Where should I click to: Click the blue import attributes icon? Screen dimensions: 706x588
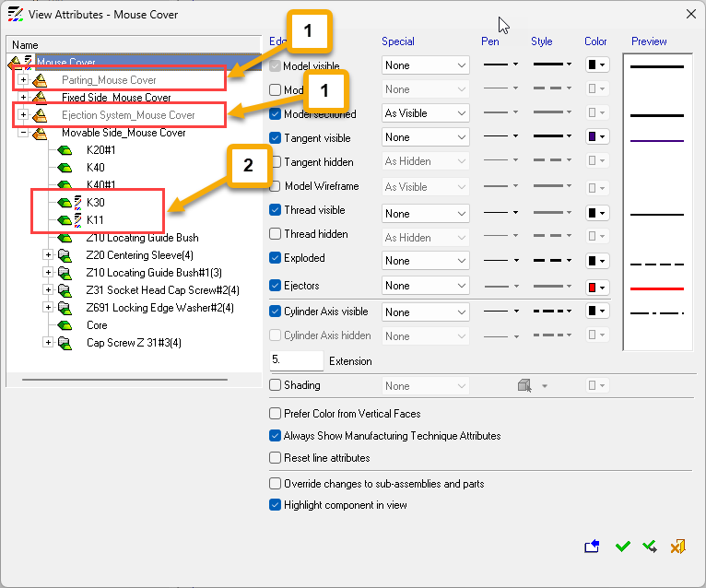[x=592, y=547]
